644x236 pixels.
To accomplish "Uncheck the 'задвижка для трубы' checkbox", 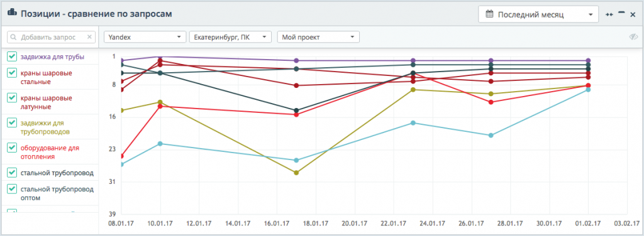I will (12, 57).
